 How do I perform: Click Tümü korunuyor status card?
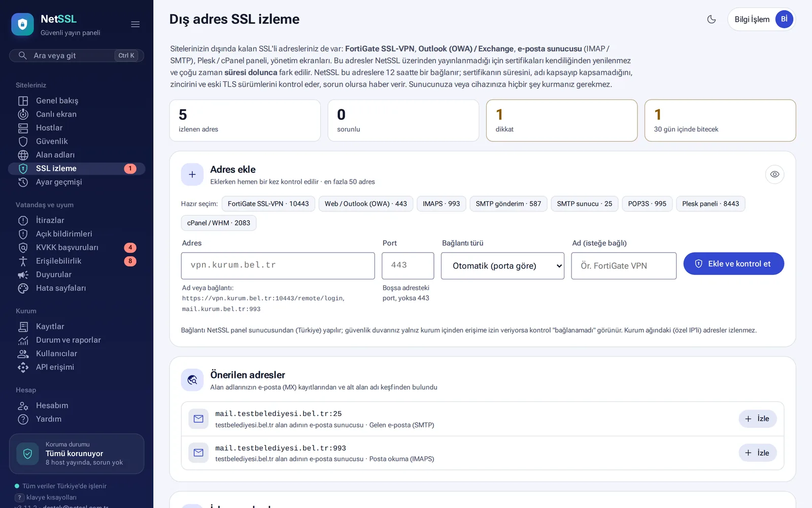pyautogui.click(x=77, y=454)
